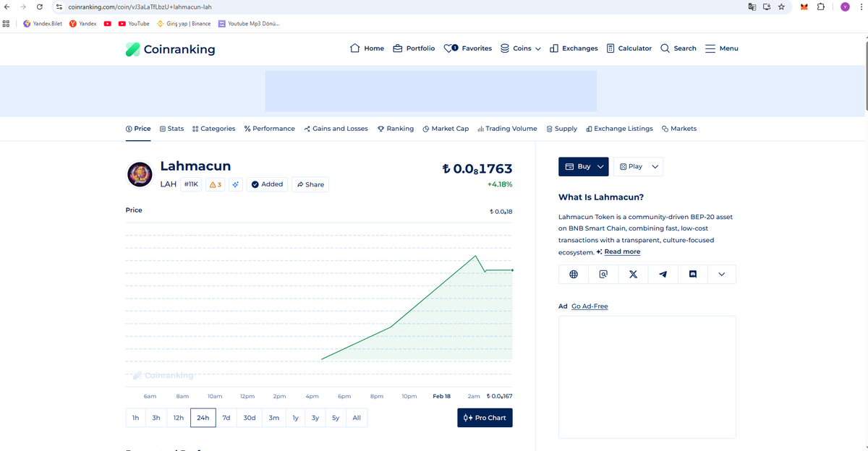Open the Trading Volume section
Screen dimensions: 868x451
(506, 128)
